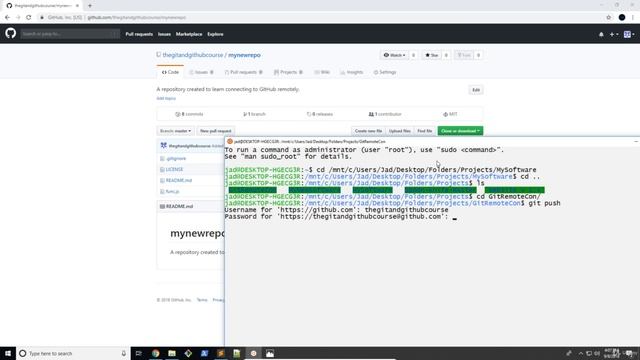Image resolution: width=640 pixels, height=360 pixels.
Task: Expand the plus create-new dropdown
Action: click(613, 35)
